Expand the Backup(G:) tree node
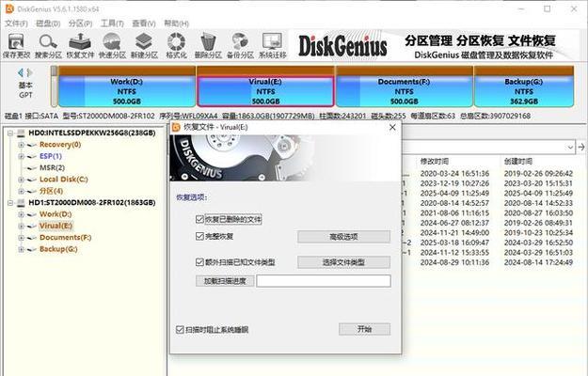Image resolution: width=588 pixels, height=376 pixels. click(21, 249)
